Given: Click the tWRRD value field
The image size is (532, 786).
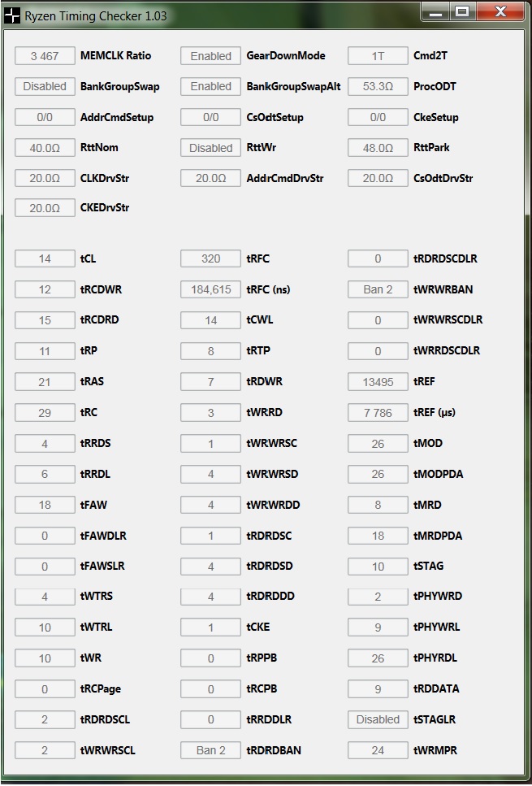Looking at the screenshot, I should (211, 413).
